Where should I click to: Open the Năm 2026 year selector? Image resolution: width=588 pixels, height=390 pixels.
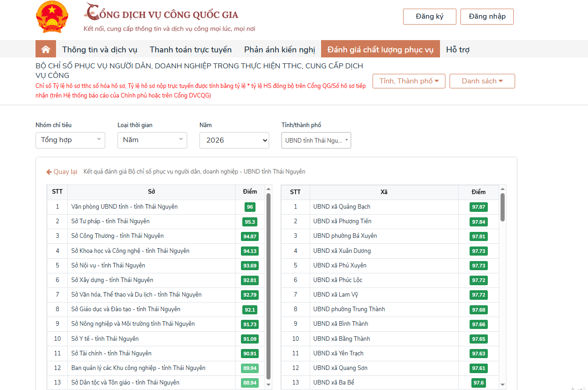[x=234, y=140]
